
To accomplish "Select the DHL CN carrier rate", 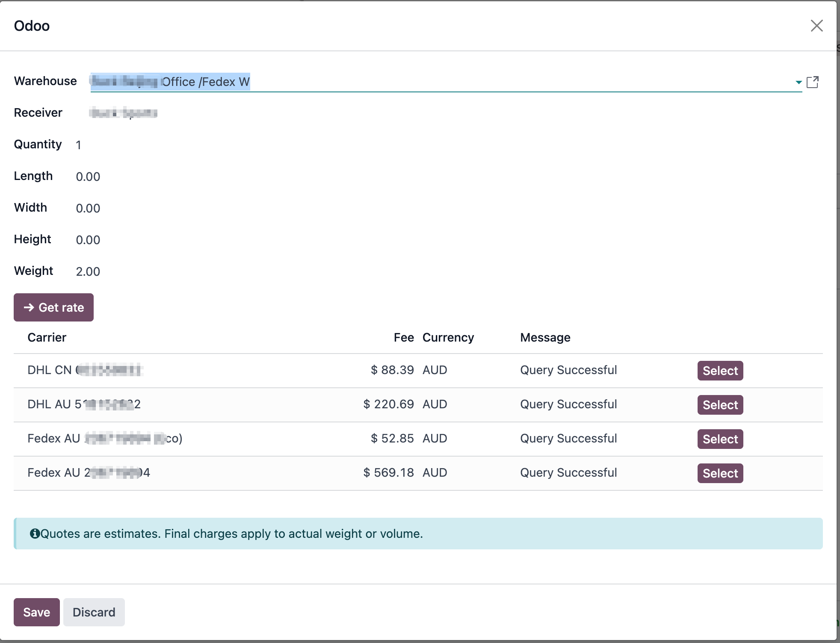I will click(720, 371).
